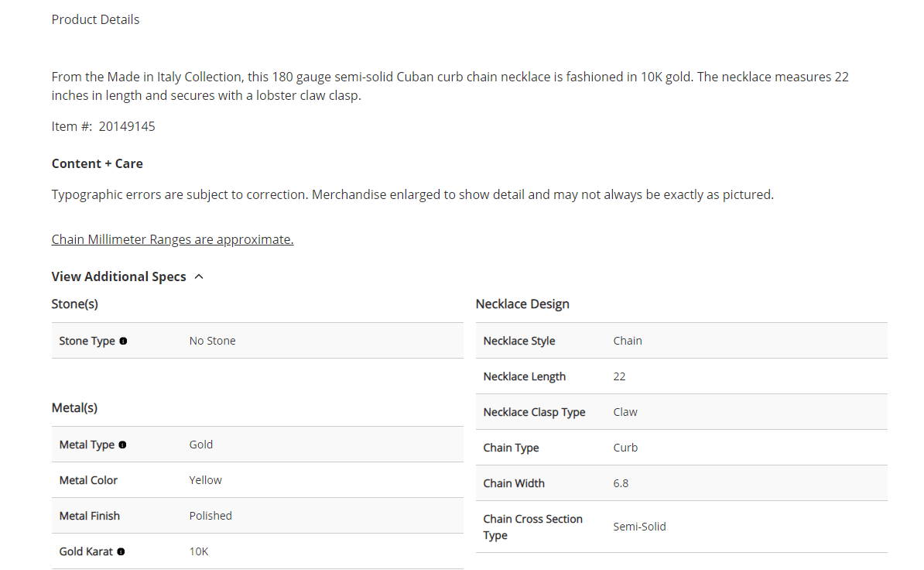Screen dimensions: 924x570
Task: Click the Polished metal finish value
Action: (x=210, y=516)
